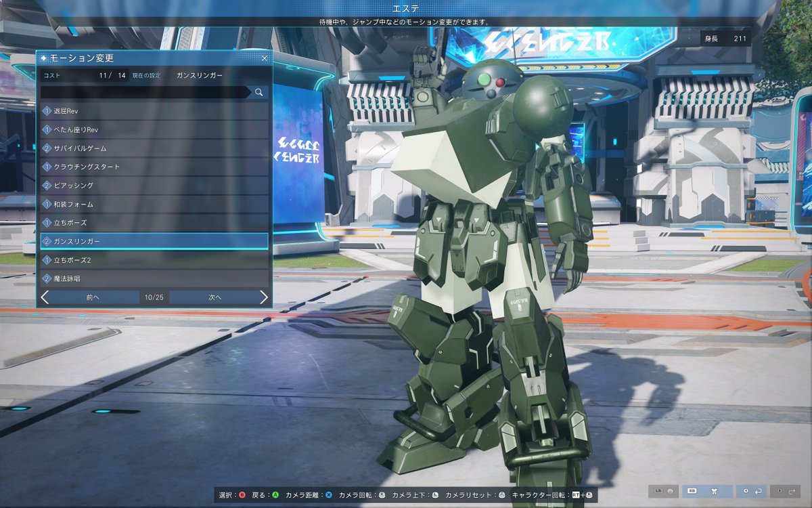Click the カメラ距離 camera distance hint
The width and height of the screenshot is (812, 508).
pyautogui.click(x=309, y=496)
